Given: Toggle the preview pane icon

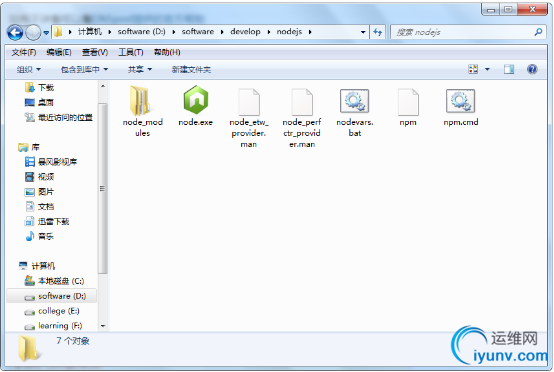Looking at the screenshot, I should pyautogui.click(x=509, y=69).
